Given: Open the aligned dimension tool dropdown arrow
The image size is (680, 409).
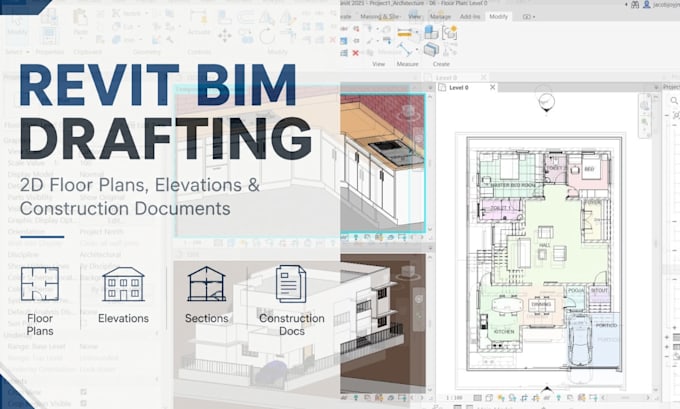Looking at the screenshot, I should [417, 33].
